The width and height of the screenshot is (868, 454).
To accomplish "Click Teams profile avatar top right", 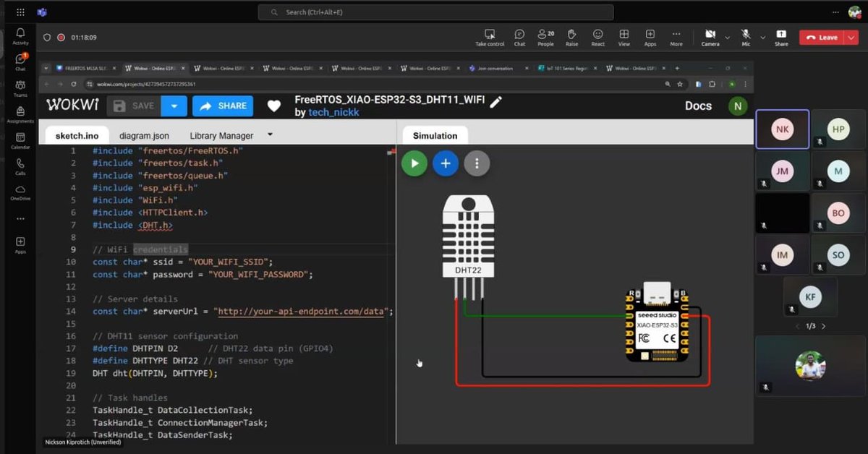I will click(x=854, y=12).
